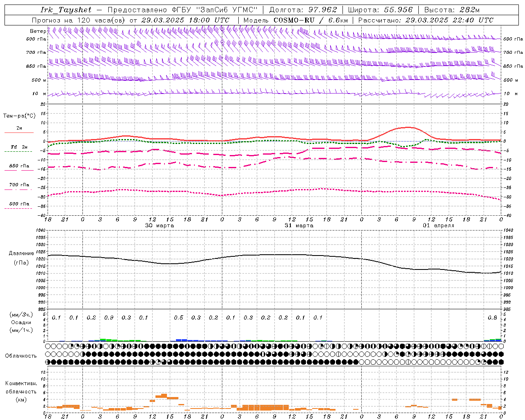The image size is (525, 420).
Task: Select the Высота: 282м text
Action: pos(452,10)
